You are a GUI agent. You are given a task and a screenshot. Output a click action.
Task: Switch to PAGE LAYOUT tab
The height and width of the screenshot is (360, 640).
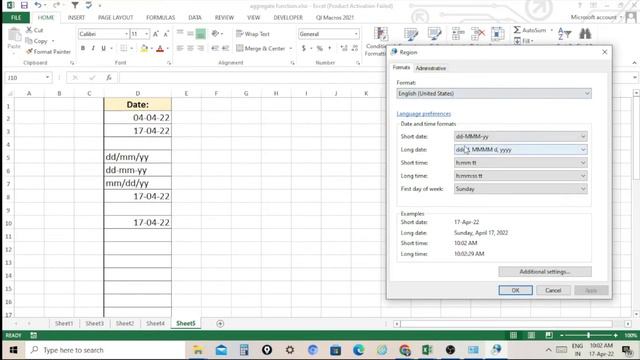pos(116,18)
